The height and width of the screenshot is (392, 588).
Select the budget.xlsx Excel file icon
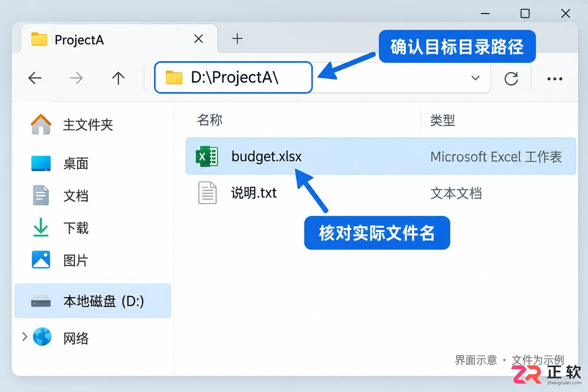207,156
